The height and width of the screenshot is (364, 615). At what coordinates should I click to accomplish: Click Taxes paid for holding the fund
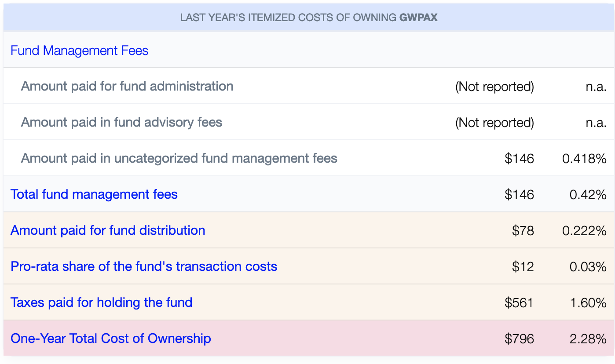pyautogui.click(x=102, y=302)
